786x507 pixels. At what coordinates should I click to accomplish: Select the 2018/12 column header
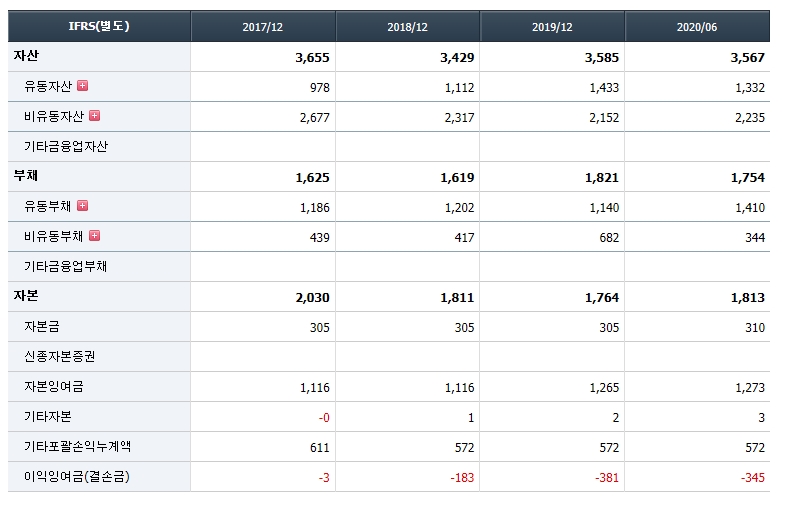coord(408,27)
